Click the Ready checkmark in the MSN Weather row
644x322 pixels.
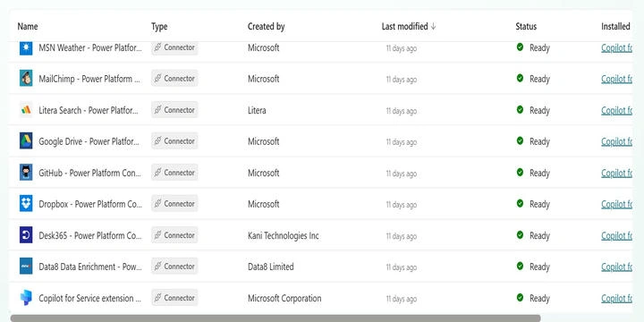click(520, 47)
